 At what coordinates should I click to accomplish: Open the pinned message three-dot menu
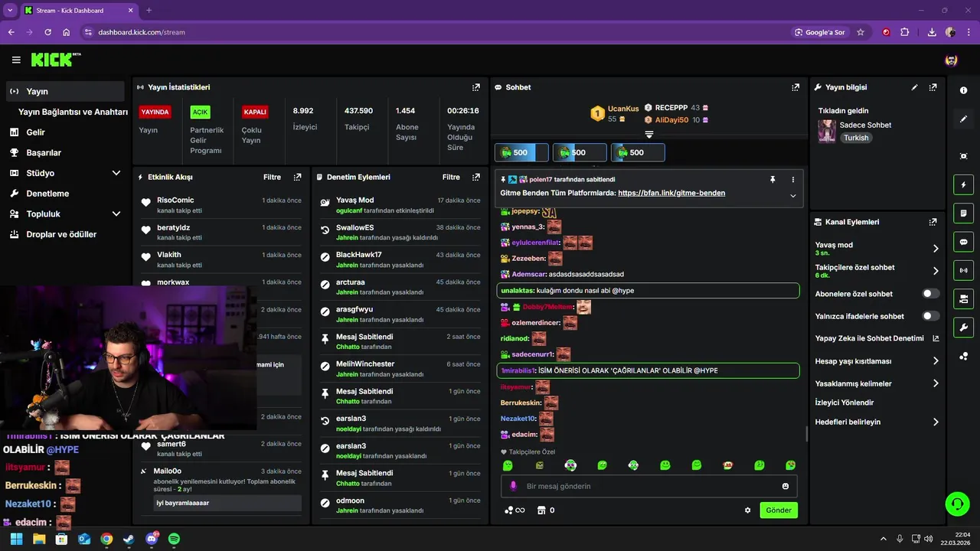[792, 179]
